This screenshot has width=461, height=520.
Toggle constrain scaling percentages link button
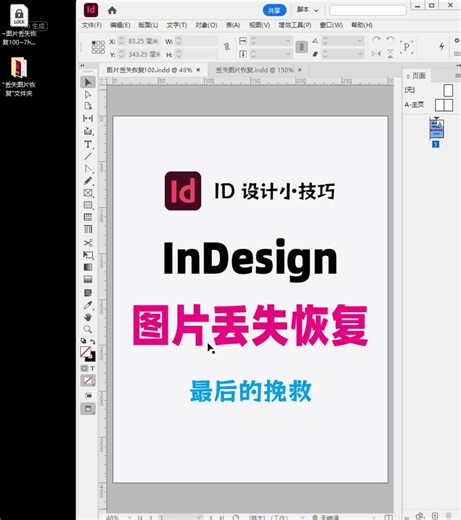point(301,47)
